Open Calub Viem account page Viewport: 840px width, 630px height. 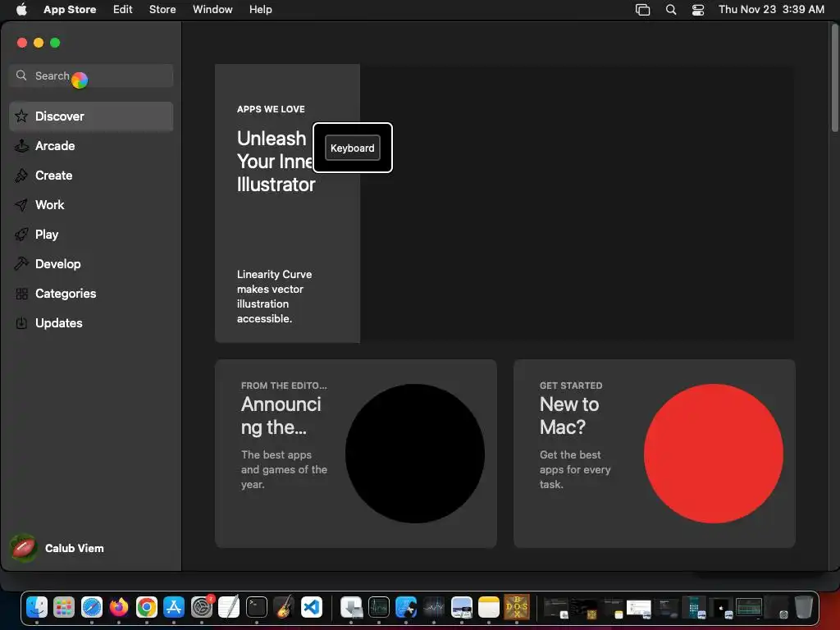point(57,548)
